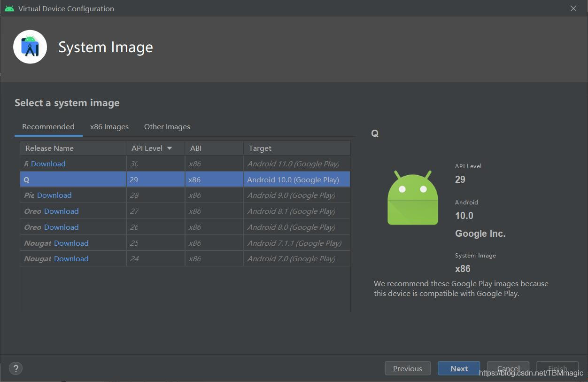Click the Android robot icon in title bar
Viewport: 588px width, 382px height.
click(9, 8)
